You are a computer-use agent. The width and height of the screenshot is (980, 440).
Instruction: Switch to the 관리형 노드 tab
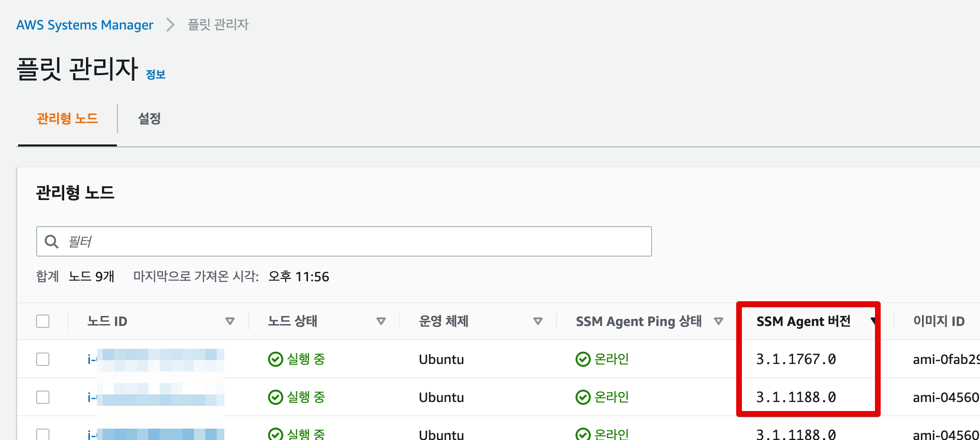tap(67, 118)
